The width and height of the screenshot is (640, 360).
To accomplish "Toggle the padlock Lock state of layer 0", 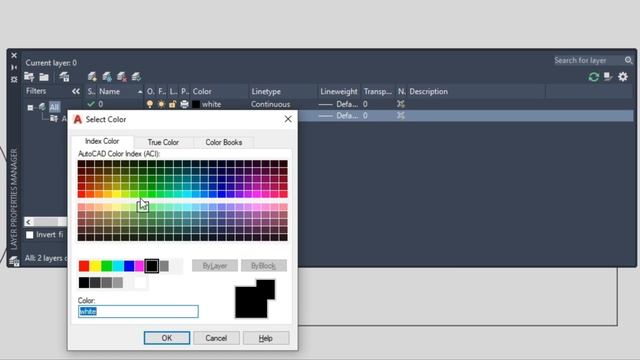I will pyautogui.click(x=173, y=104).
